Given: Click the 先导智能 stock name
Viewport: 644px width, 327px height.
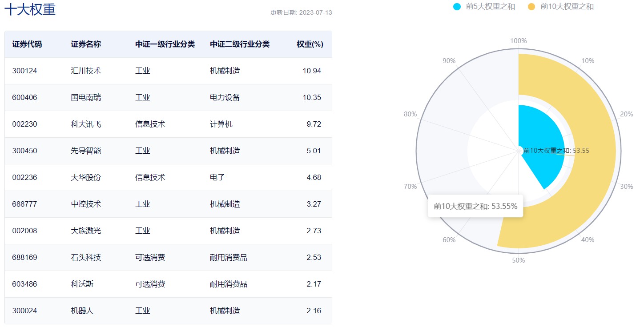Looking at the screenshot, I should point(86,151).
